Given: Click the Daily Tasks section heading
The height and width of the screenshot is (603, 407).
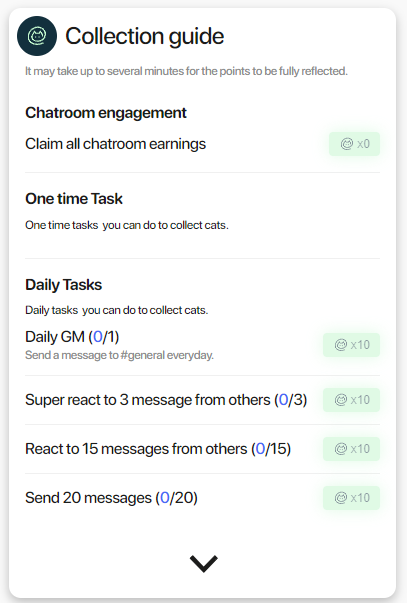Looking at the screenshot, I should [x=63, y=285].
